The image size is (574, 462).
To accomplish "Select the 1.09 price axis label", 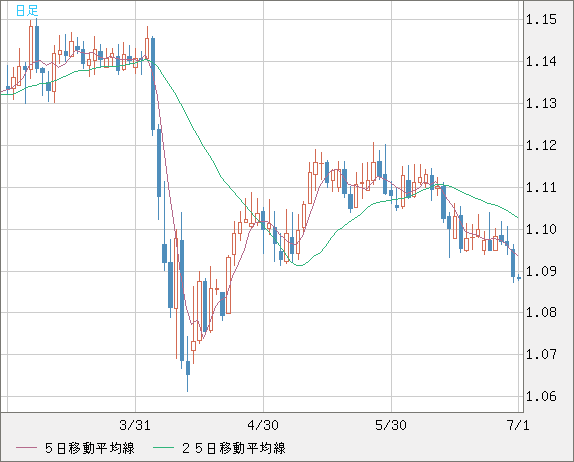I will 541,271.
